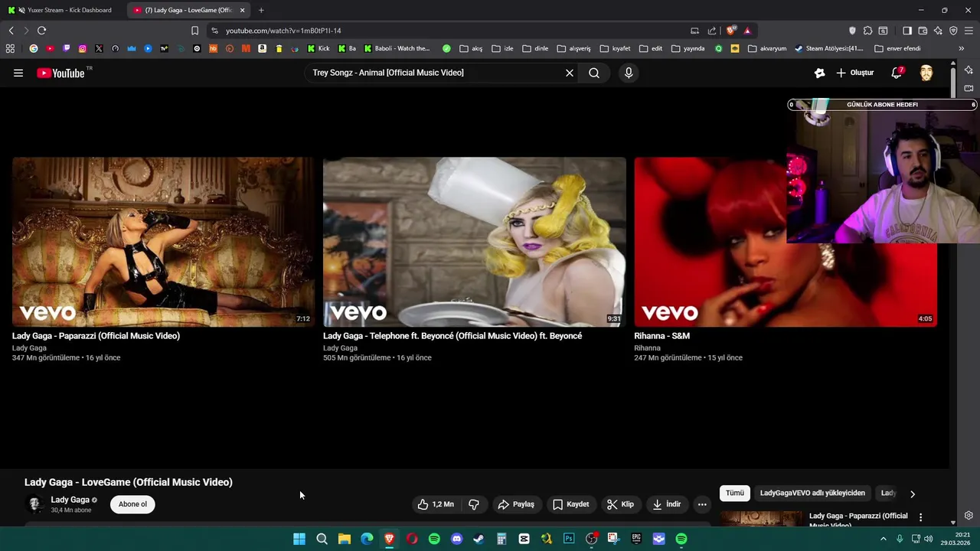This screenshot has width=980, height=551.
Task: Open the browser main menu
Action: tap(969, 31)
